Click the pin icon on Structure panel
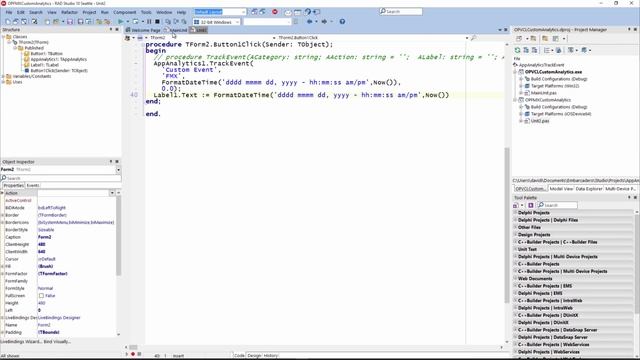Image resolution: width=640 pixels, height=360 pixels. (111, 29)
